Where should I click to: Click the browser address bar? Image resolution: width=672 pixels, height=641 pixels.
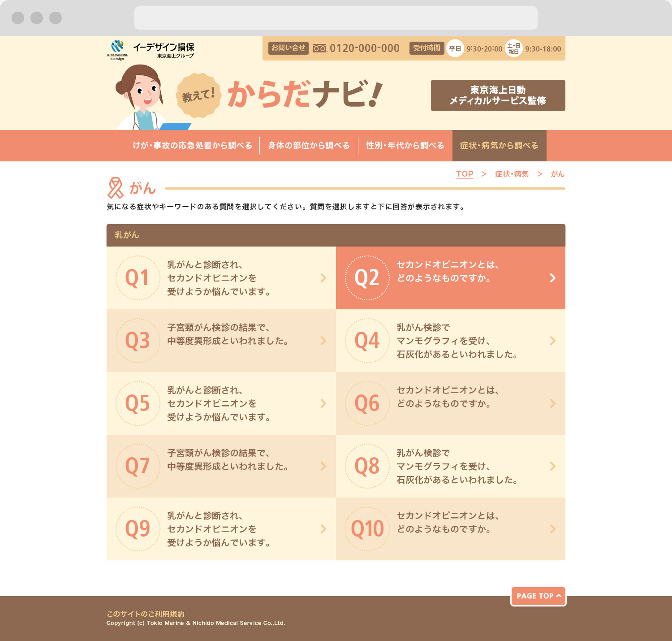(336, 18)
